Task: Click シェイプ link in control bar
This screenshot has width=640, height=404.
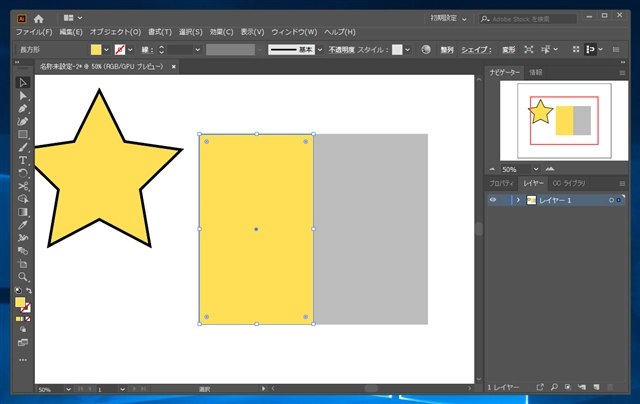Action: [x=476, y=50]
